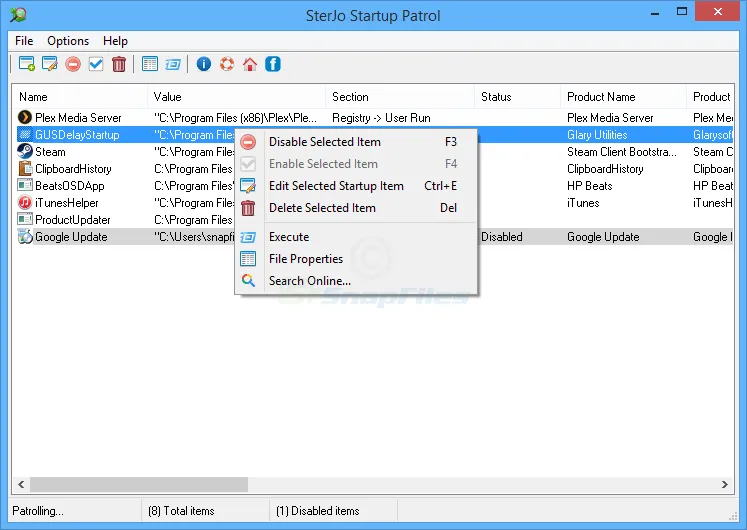Click the Disabled status of Google Update
Viewport: 747px width, 530px height.
[x=502, y=237]
